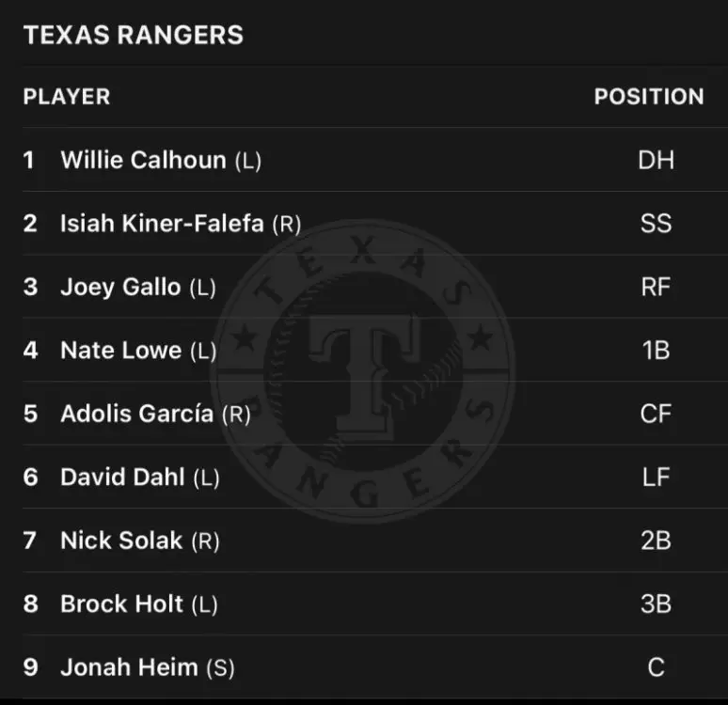
Task: Select the C position for Jonah Heim
Action: pos(656,667)
